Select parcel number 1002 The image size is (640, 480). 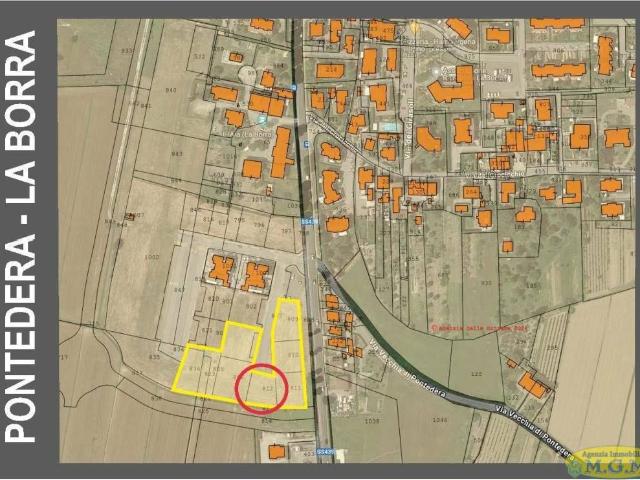pyautogui.click(x=152, y=257)
